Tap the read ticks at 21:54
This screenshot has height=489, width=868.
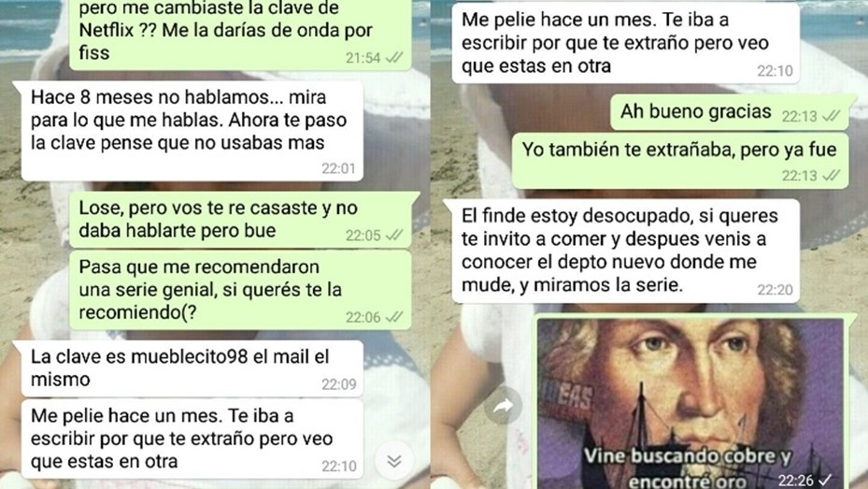point(394,57)
